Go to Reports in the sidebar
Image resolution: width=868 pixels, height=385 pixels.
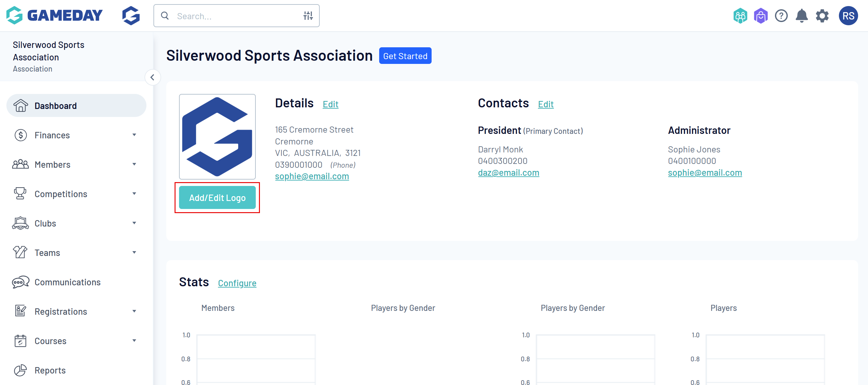pos(50,370)
